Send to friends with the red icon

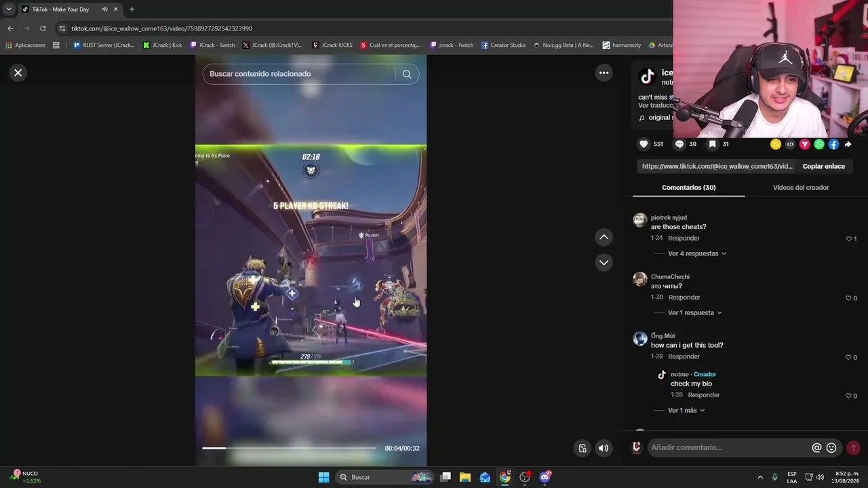[805, 144]
